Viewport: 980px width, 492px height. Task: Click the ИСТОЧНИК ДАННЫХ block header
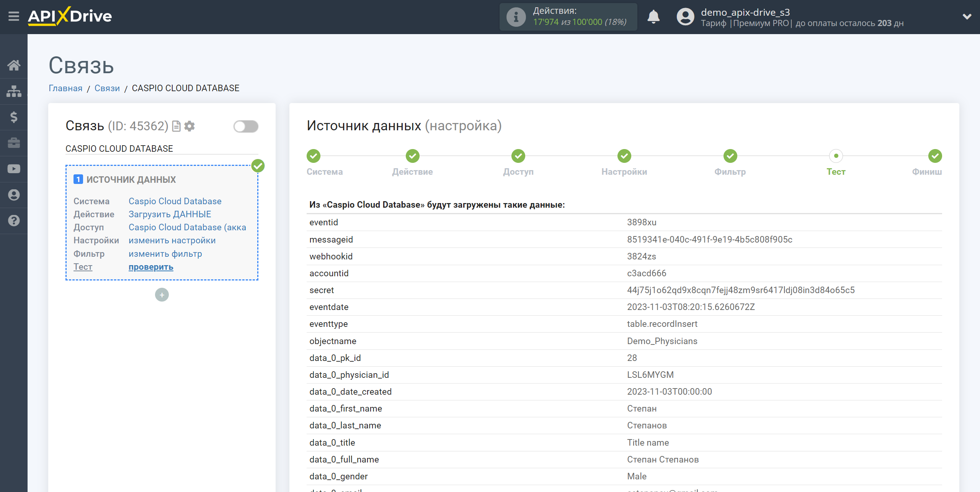point(131,179)
